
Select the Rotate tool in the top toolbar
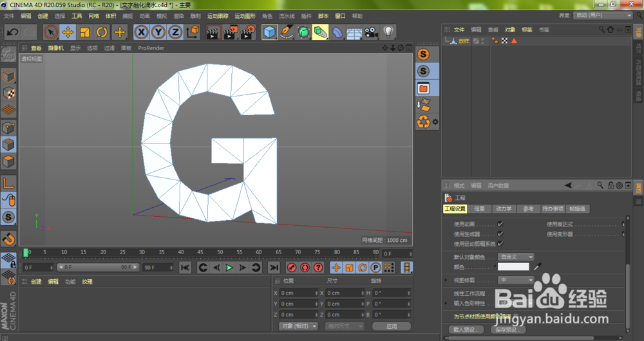coord(102,32)
